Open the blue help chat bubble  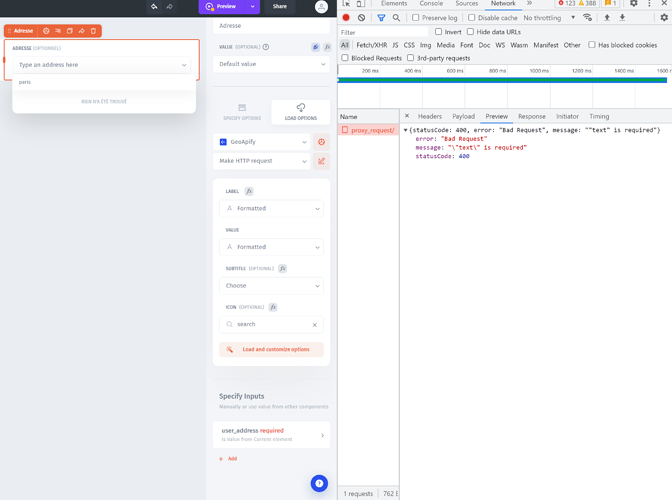(319, 483)
